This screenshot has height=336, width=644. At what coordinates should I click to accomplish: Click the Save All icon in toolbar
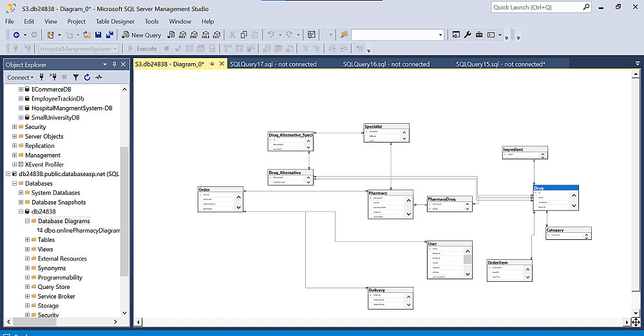pos(110,35)
